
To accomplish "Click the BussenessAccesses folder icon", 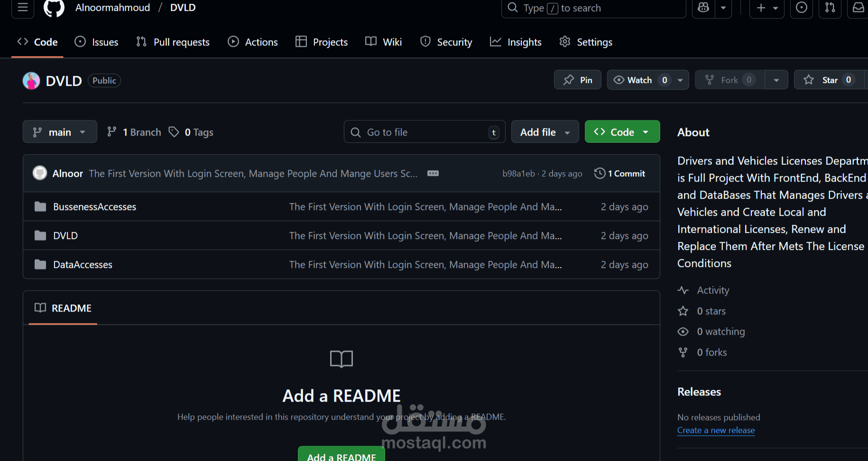I will click(x=40, y=207).
